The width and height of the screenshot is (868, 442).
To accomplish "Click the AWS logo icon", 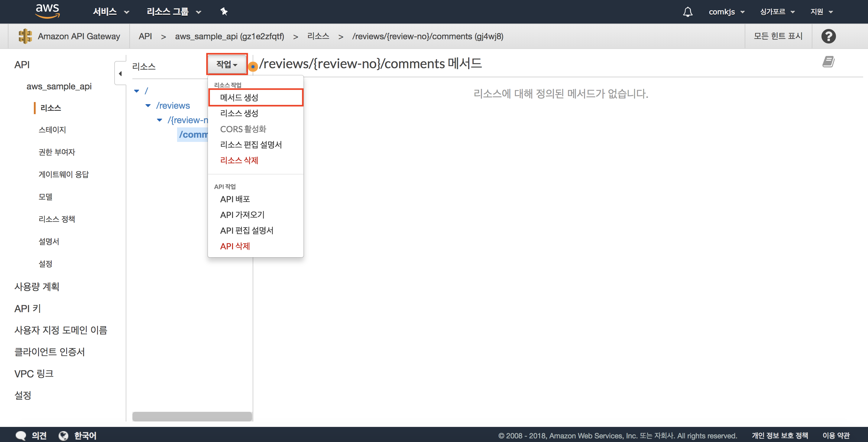I will [47, 11].
